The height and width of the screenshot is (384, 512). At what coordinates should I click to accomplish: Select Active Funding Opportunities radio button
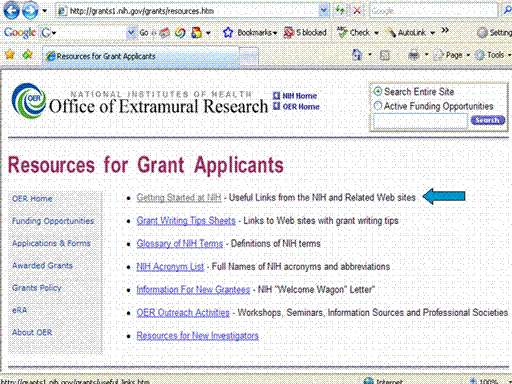tap(378, 106)
